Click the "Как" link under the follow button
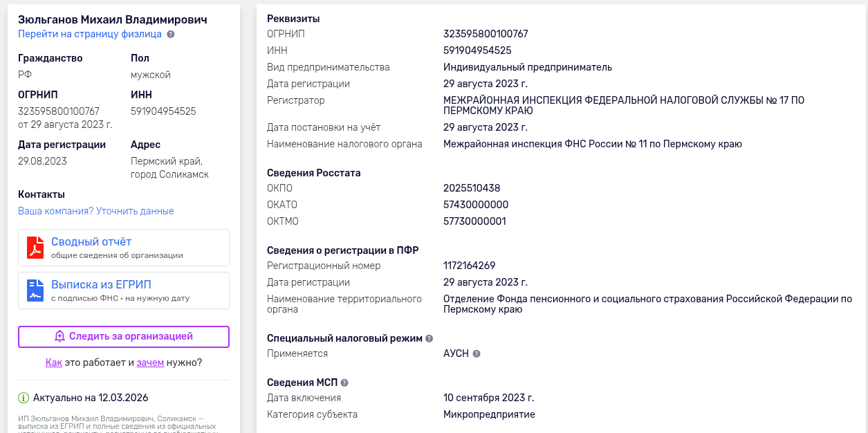 click(54, 362)
